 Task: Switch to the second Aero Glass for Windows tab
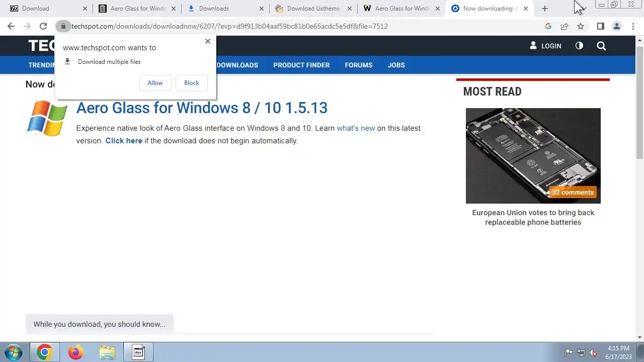pos(137,9)
